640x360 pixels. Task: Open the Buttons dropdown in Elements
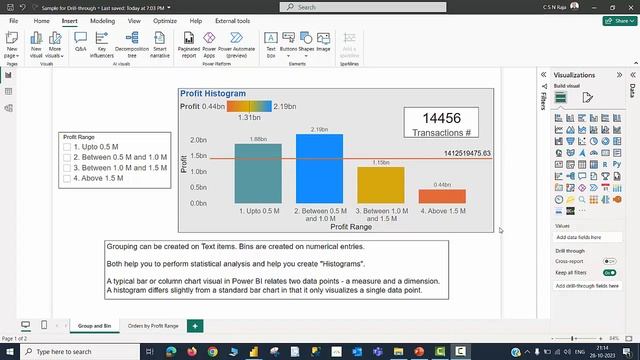pos(288,56)
